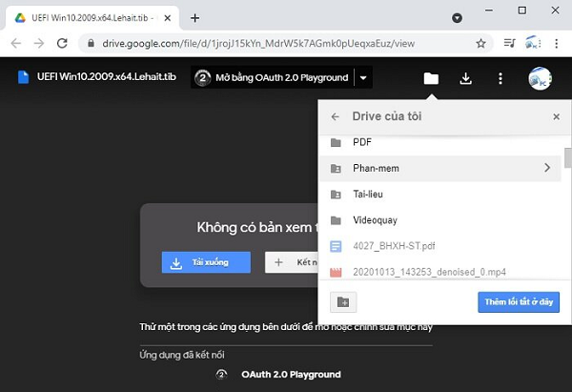Select the PDF folder
Image resolution: width=572 pixels, height=392 pixels.
click(440, 142)
